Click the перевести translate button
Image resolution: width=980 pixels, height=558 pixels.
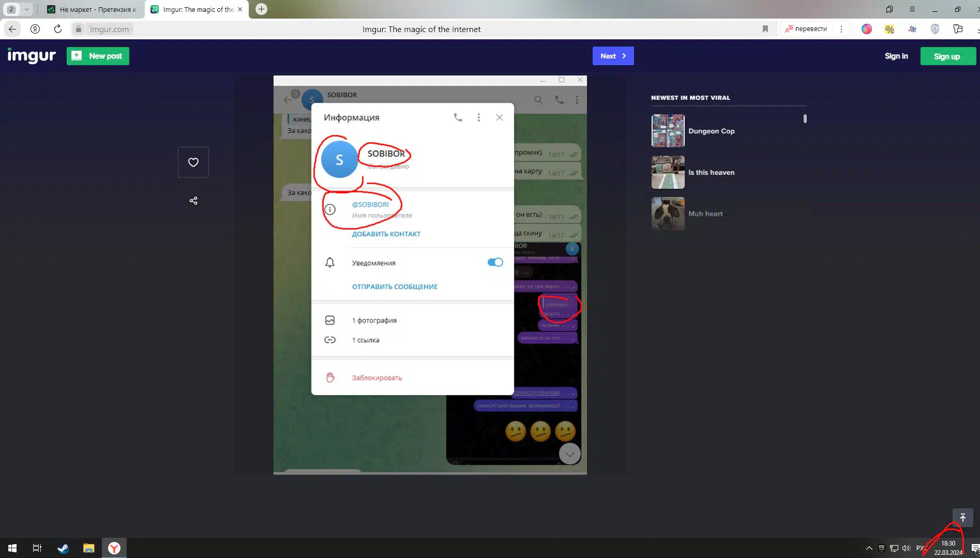click(x=806, y=29)
